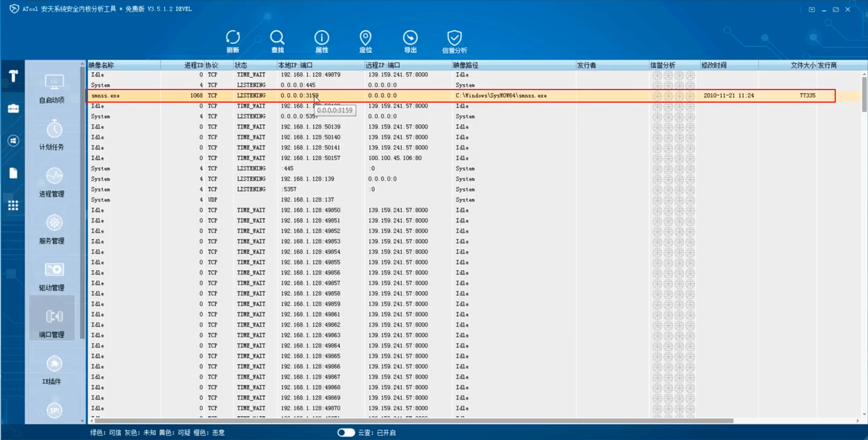This screenshot has height=440, width=868.
Task: Sort by 映像路径 column header
Action: coord(514,65)
